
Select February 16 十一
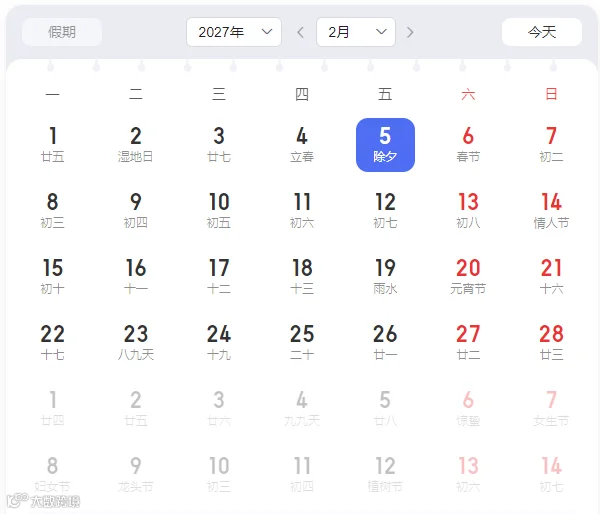point(135,277)
